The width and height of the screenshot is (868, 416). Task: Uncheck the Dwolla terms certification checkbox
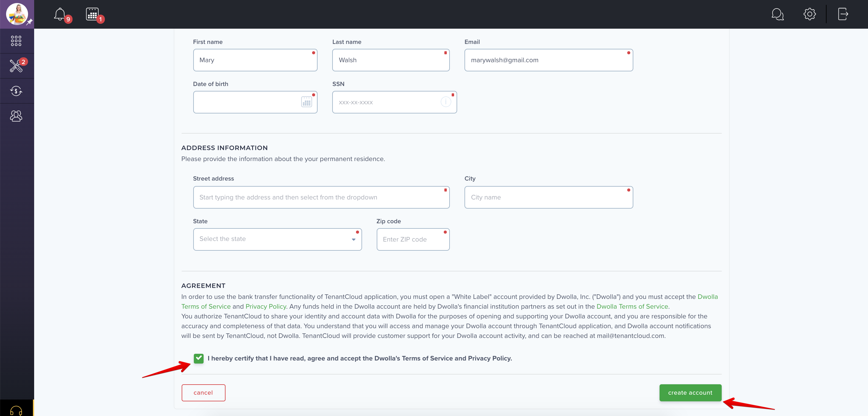click(x=198, y=358)
